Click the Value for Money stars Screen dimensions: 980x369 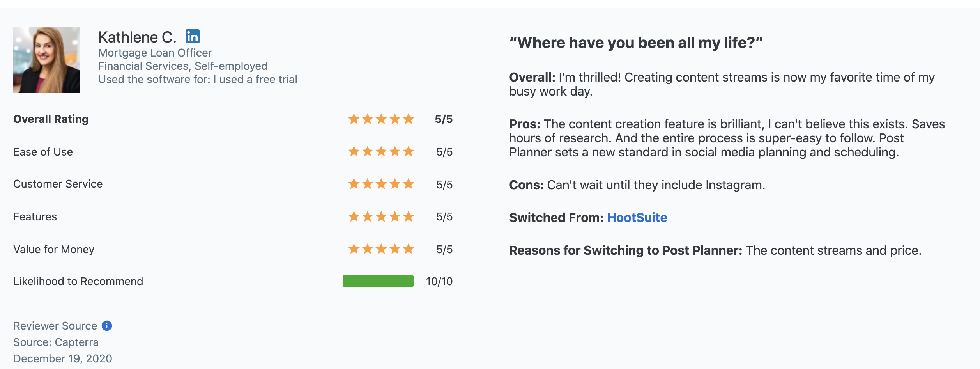point(381,249)
